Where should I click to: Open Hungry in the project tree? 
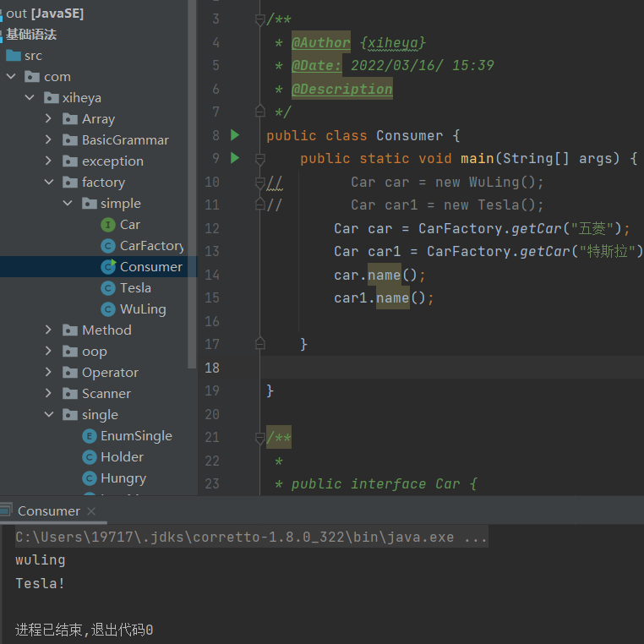tap(123, 478)
